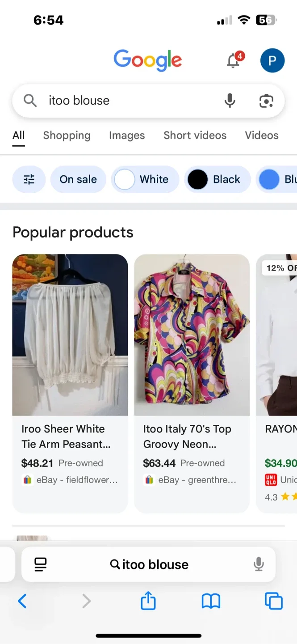Toggle the On sale filter chip

coord(78,179)
